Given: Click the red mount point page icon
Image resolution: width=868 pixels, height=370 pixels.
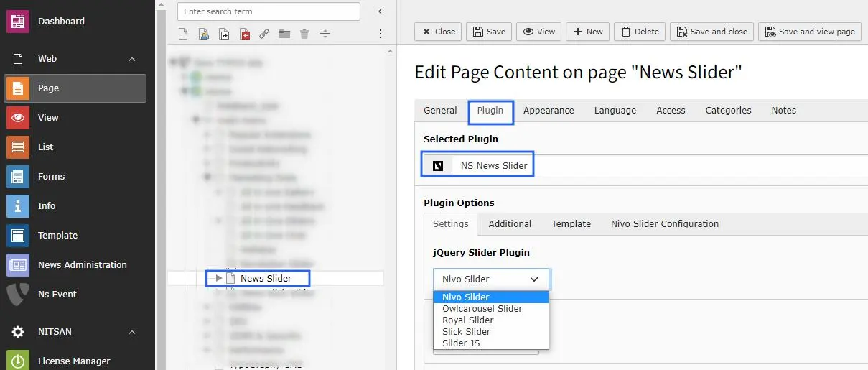Looking at the screenshot, I should tap(245, 34).
